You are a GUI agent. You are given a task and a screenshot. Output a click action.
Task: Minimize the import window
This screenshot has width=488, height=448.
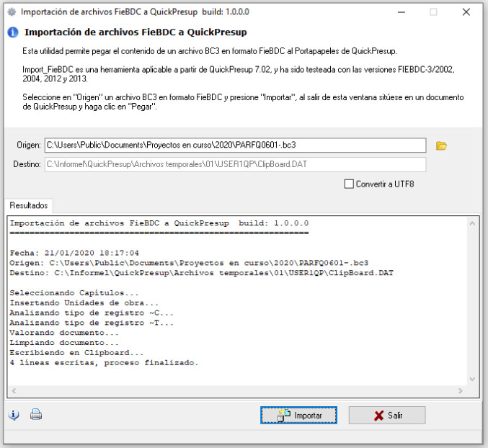point(402,12)
